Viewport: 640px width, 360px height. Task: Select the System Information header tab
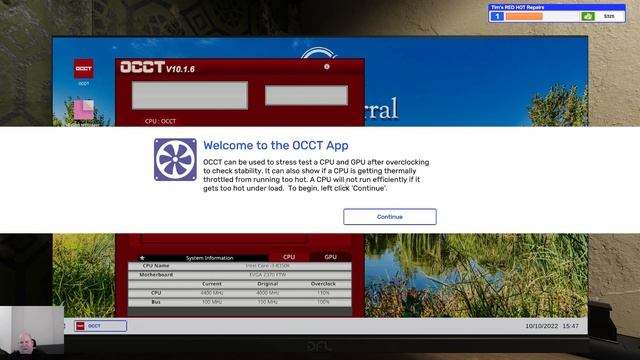(x=209, y=258)
